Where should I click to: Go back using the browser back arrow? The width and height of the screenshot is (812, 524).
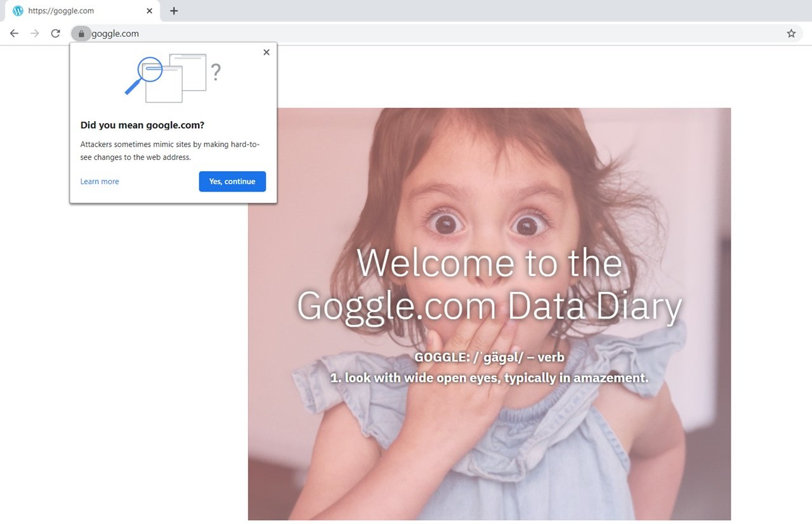(14, 34)
